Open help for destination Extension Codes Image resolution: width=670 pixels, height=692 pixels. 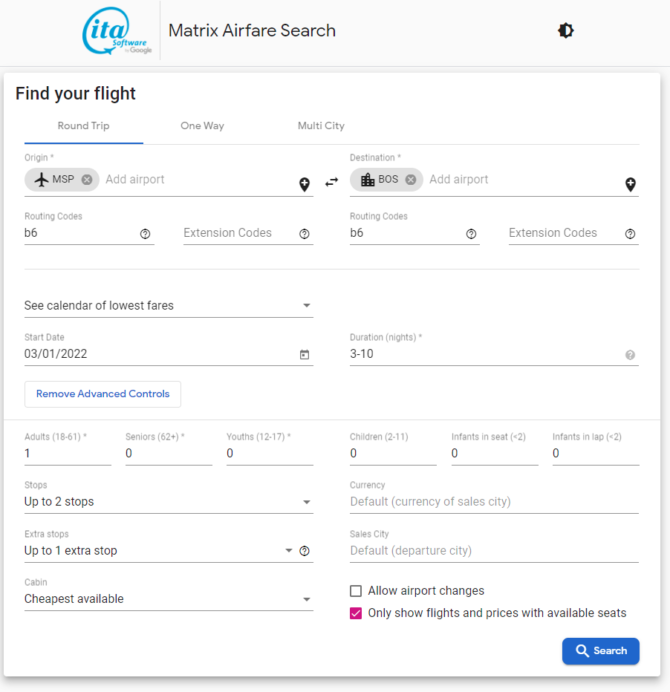(x=630, y=234)
